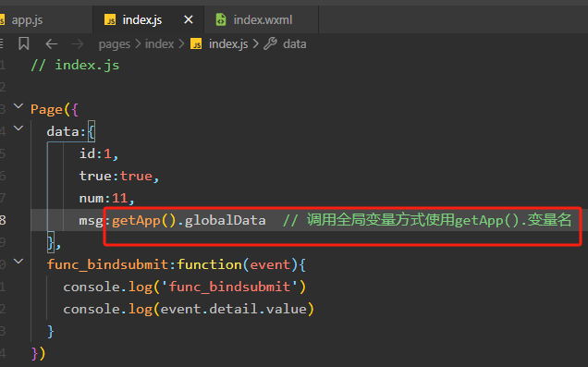Viewport: 588px width, 367px height.
Task: Go back with the left arrow
Action: click(x=52, y=43)
